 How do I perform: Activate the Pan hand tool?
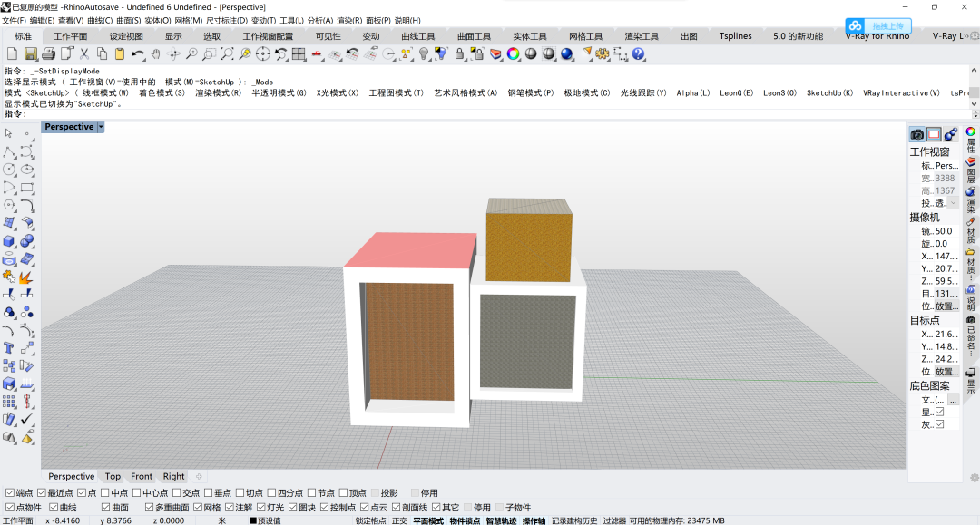155,54
